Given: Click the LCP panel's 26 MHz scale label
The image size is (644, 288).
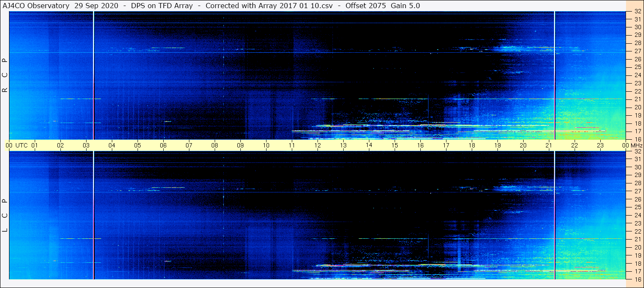Looking at the screenshot, I should (x=638, y=199).
